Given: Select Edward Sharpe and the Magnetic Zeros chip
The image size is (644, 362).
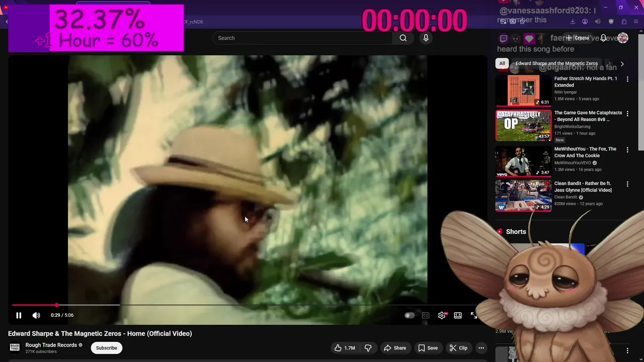Looking at the screenshot, I should click(556, 63).
